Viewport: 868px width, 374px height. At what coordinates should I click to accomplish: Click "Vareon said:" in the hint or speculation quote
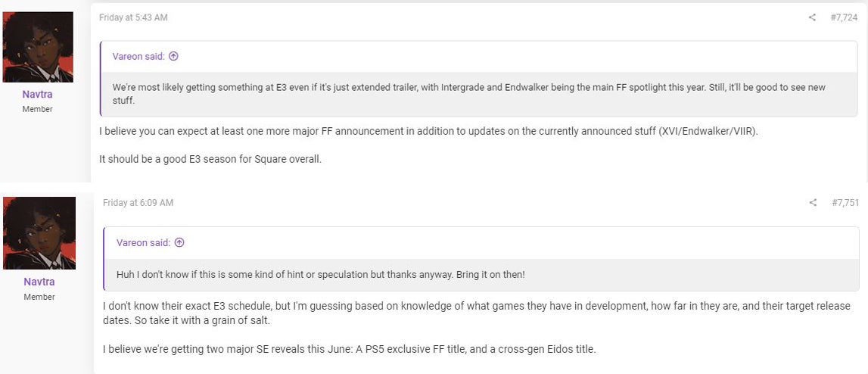[x=144, y=243]
